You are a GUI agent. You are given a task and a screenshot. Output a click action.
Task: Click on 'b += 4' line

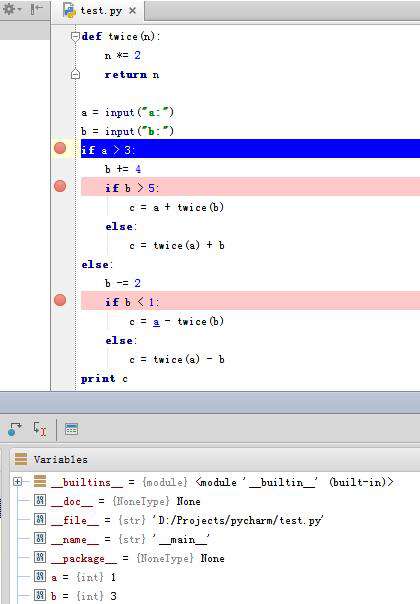point(123,169)
